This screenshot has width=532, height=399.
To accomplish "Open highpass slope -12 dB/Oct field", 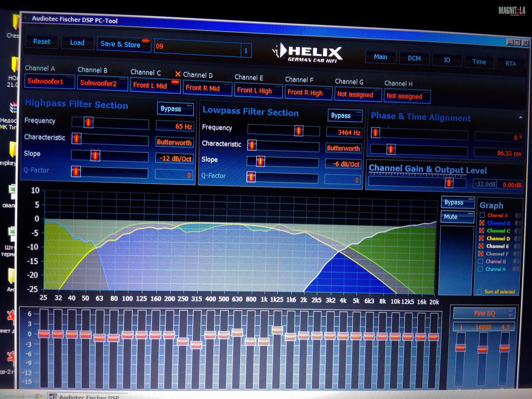I will click(174, 159).
